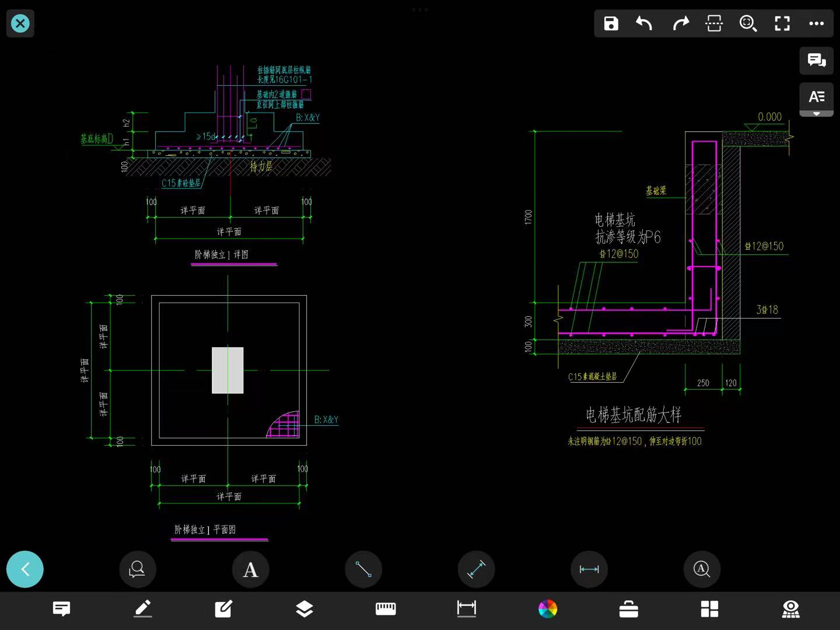Open the webcam-style icon in bottom bar
The width and height of the screenshot is (840, 630).
pos(790,609)
